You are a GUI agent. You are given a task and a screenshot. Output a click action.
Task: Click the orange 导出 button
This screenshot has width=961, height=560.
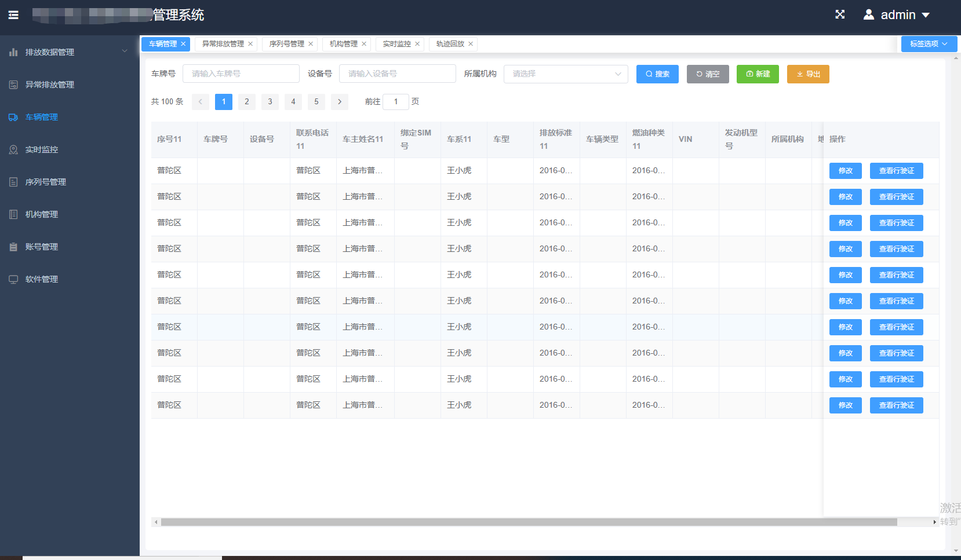click(x=808, y=74)
